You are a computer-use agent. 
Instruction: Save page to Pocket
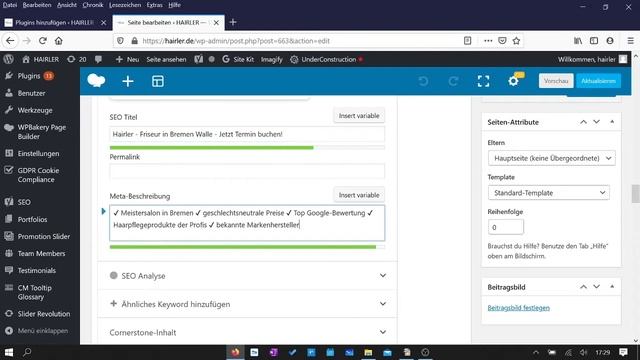(502, 41)
